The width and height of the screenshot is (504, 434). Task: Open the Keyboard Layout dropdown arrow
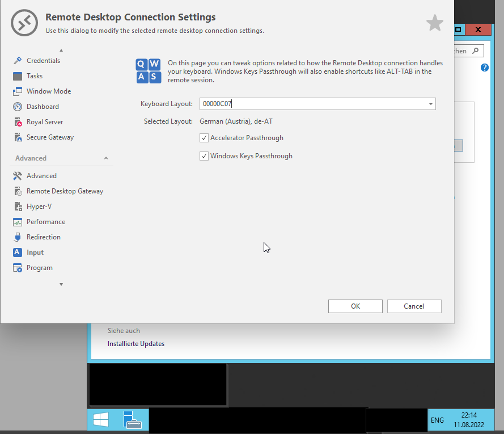(x=430, y=104)
